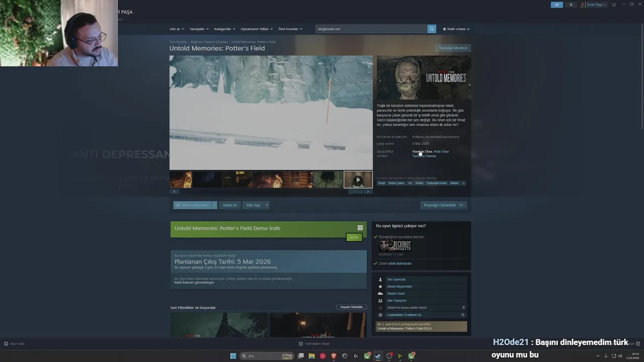
Task: Open the istek listenizde link
Action: pyautogui.click(x=400, y=263)
